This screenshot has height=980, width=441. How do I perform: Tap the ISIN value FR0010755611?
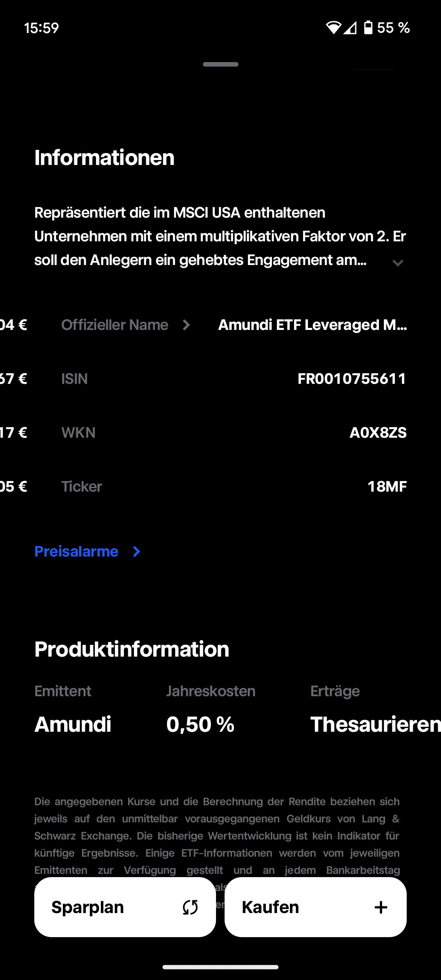(352, 379)
